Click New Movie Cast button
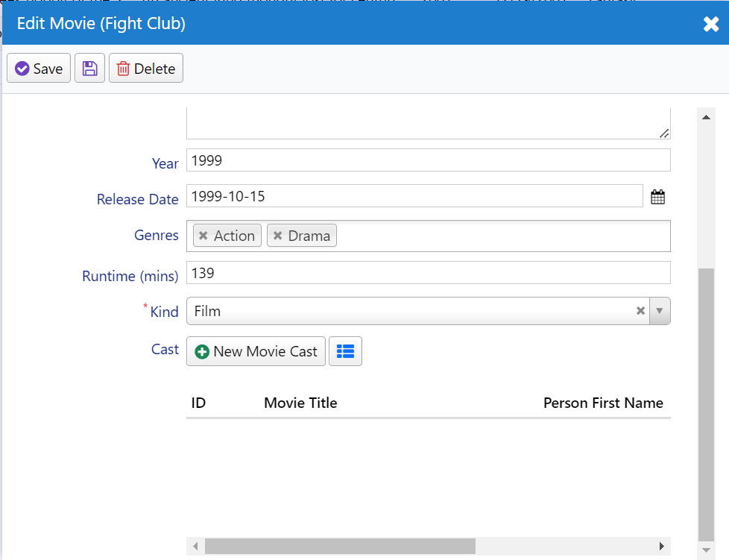Viewport: 729px width, 560px height. (x=256, y=351)
